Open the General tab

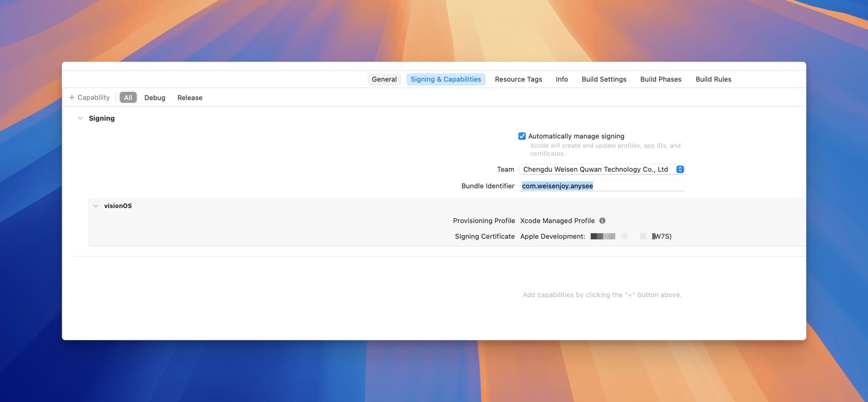pyautogui.click(x=384, y=79)
